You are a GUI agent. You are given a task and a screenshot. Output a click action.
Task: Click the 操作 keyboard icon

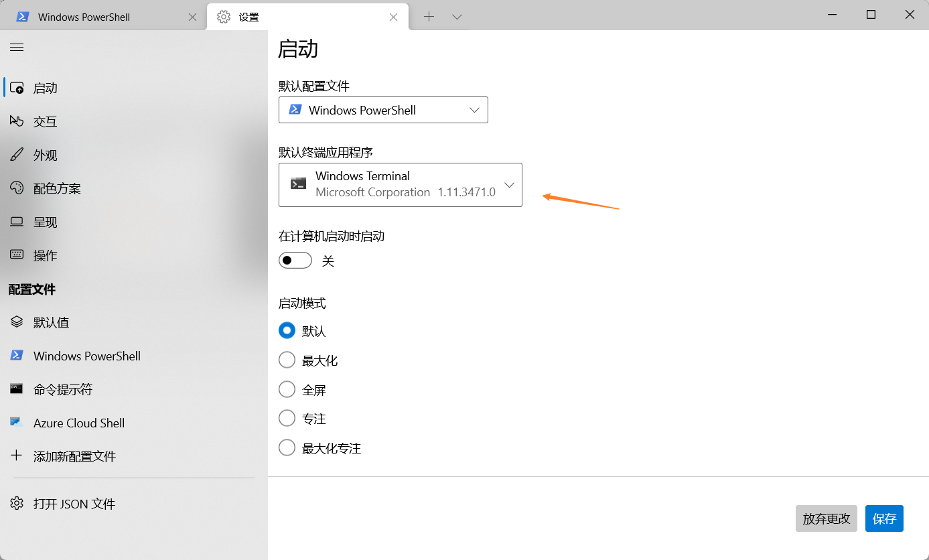pyautogui.click(x=17, y=255)
